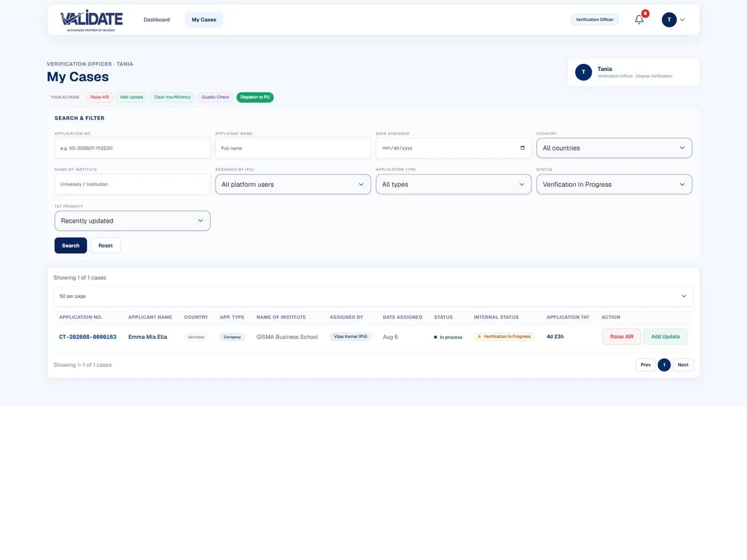This screenshot has width=747, height=560.
Task: Click the Company app type tag
Action: (x=232, y=337)
